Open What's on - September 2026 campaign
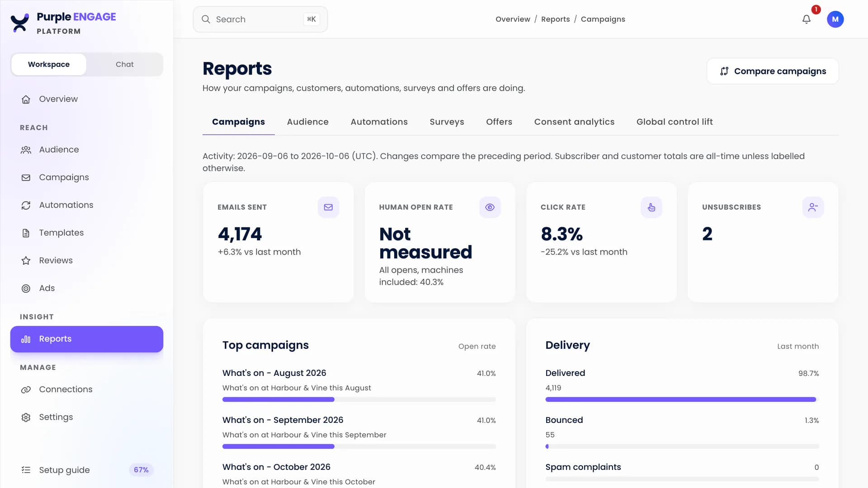 [x=283, y=420]
